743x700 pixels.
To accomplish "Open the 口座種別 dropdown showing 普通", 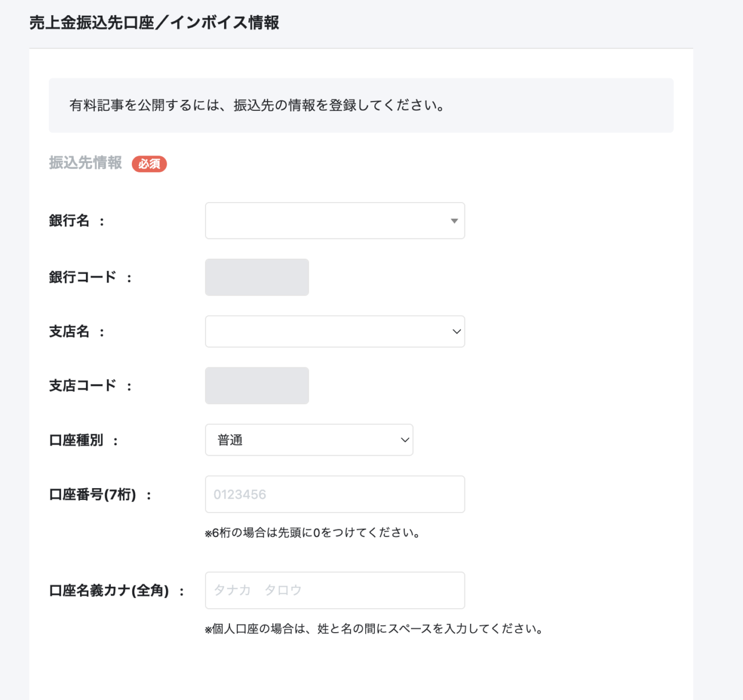I will pos(309,439).
